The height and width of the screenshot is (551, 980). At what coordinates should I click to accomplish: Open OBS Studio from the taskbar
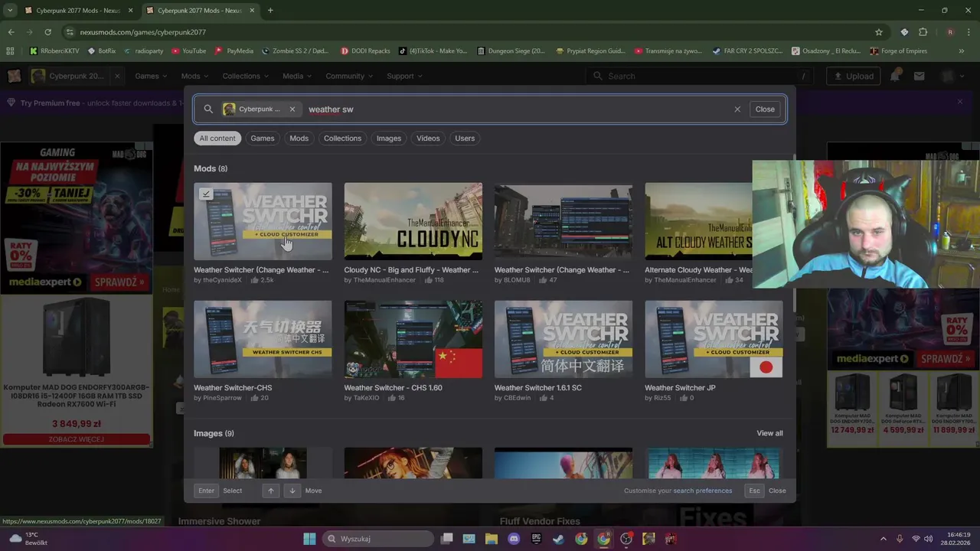coord(626,539)
